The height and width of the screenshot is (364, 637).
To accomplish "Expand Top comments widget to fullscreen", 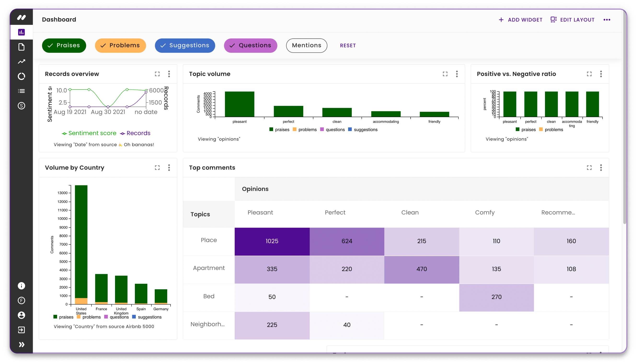I will (589, 168).
